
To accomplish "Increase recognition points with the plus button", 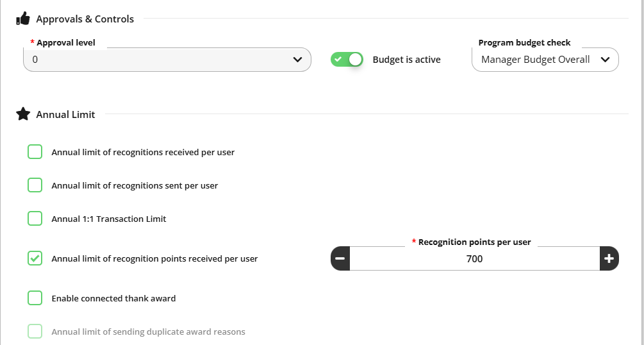I will click(609, 258).
